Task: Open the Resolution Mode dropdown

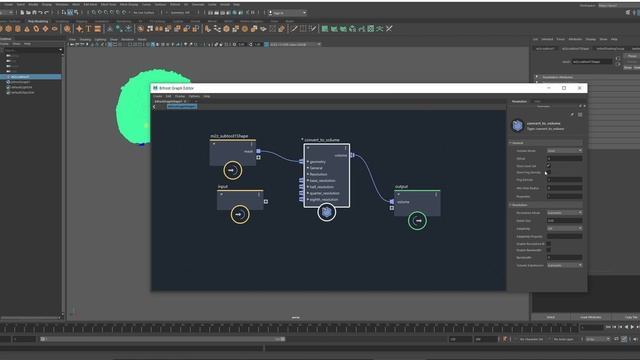Action: pos(564,213)
